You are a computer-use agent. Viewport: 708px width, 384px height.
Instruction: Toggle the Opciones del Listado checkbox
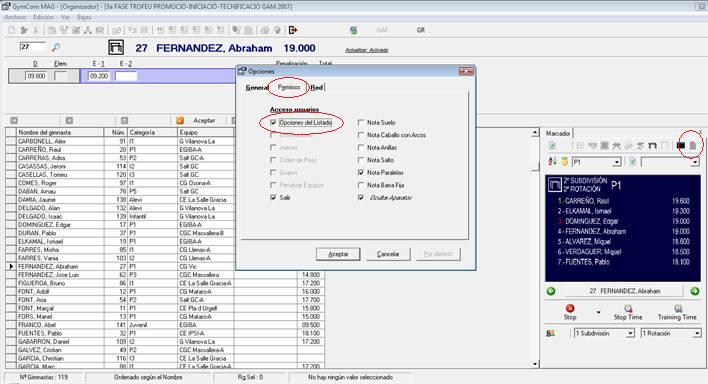pyautogui.click(x=273, y=122)
